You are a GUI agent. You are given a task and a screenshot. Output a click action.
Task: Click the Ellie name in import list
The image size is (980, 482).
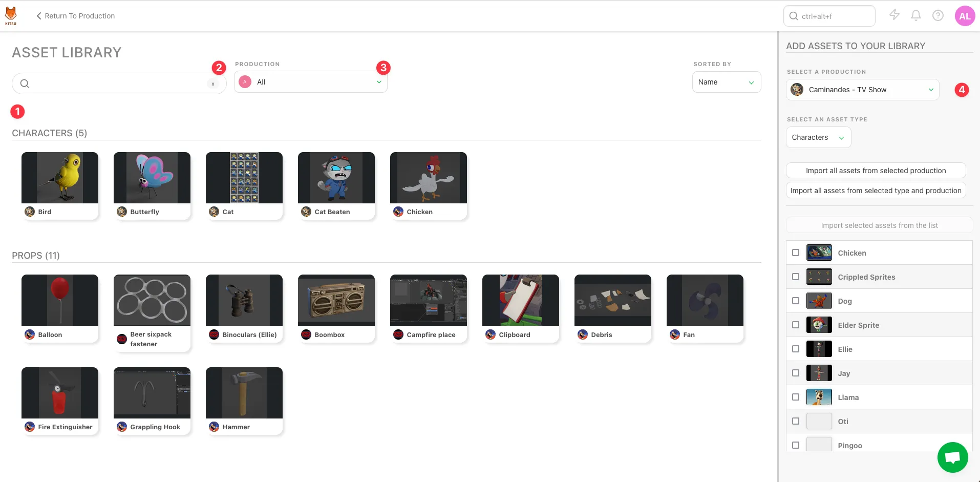click(x=845, y=349)
